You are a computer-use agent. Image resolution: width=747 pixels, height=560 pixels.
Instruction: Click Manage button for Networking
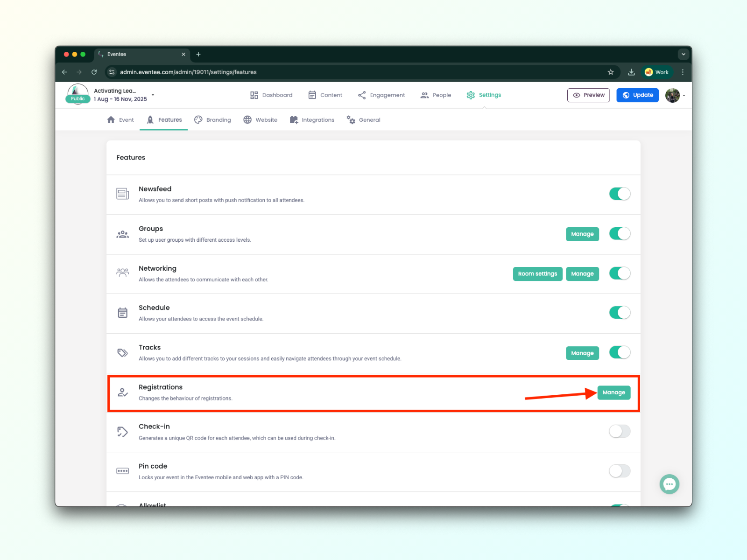(582, 273)
